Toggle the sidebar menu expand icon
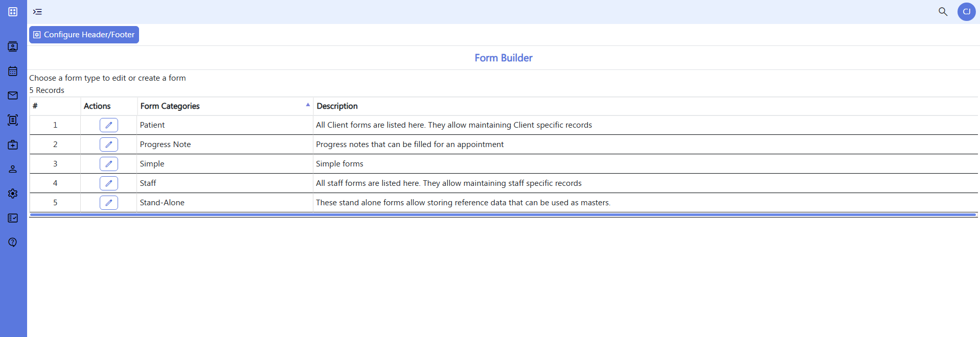Image resolution: width=980 pixels, height=337 pixels. click(37, 12)
